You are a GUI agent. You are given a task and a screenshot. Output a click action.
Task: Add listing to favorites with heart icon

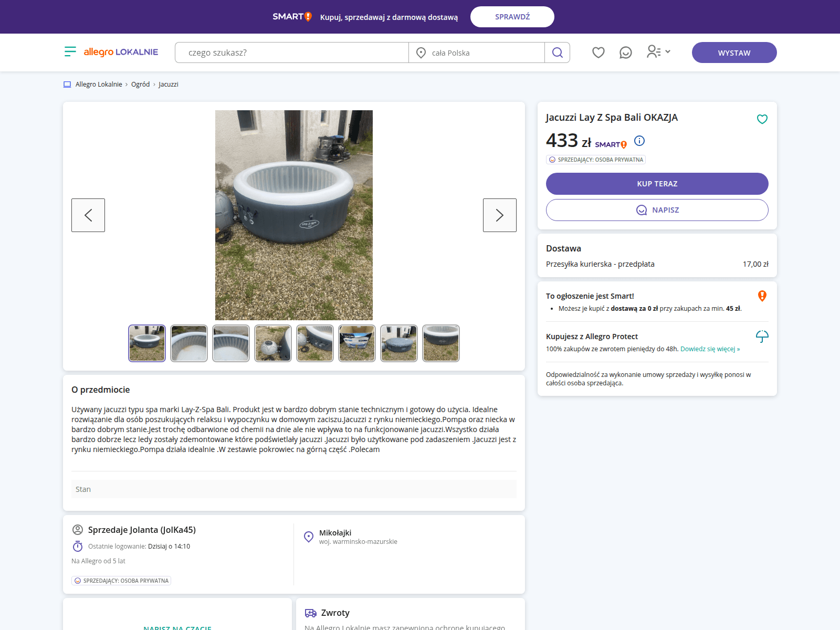(x=762, y=119)
